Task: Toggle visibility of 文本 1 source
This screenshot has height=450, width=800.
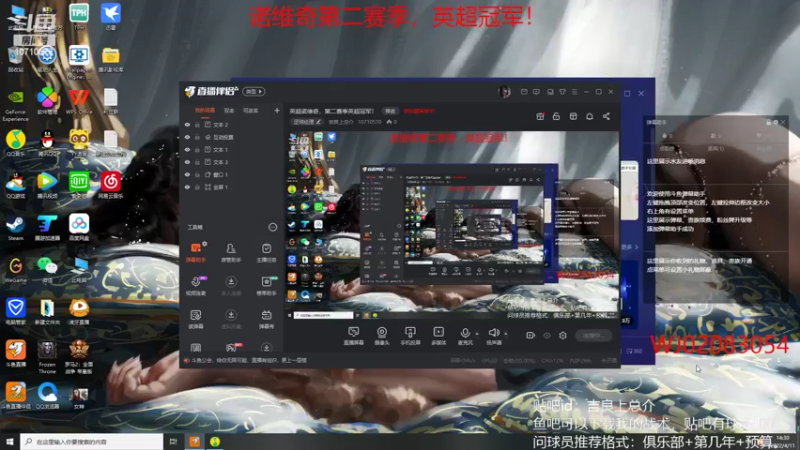Action: (187, 149)
